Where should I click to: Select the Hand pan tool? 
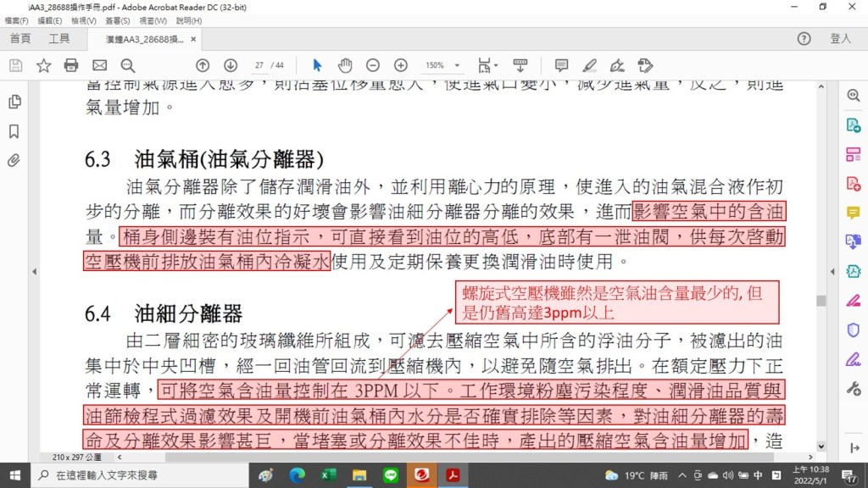click(x=345, y=65)
